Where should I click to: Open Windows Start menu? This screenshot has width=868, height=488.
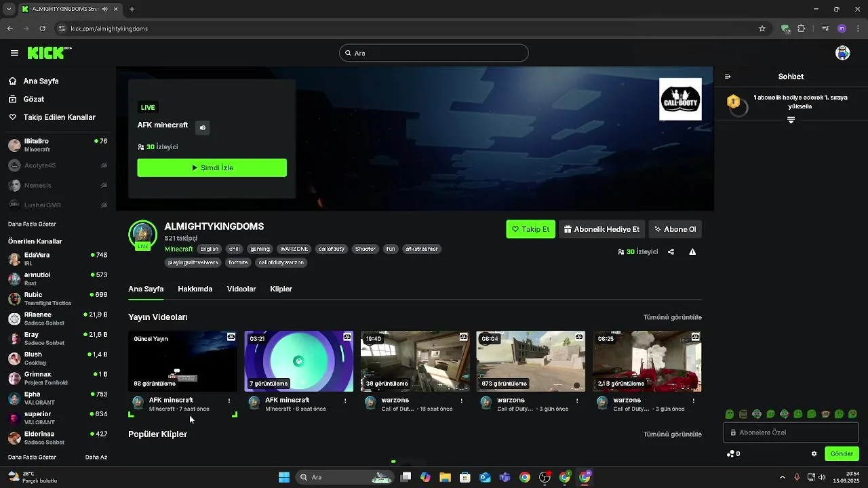click(284, 477)
